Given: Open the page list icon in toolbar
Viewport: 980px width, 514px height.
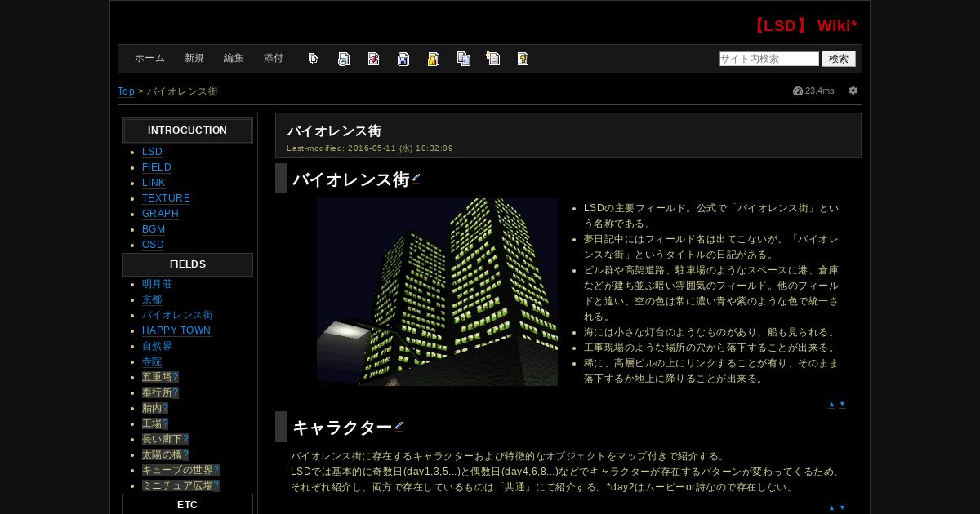Looking at the screenshot, I should coord(314,59).
